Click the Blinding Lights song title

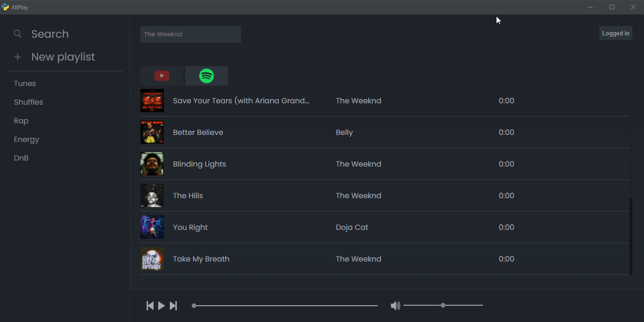coord(200,164)
